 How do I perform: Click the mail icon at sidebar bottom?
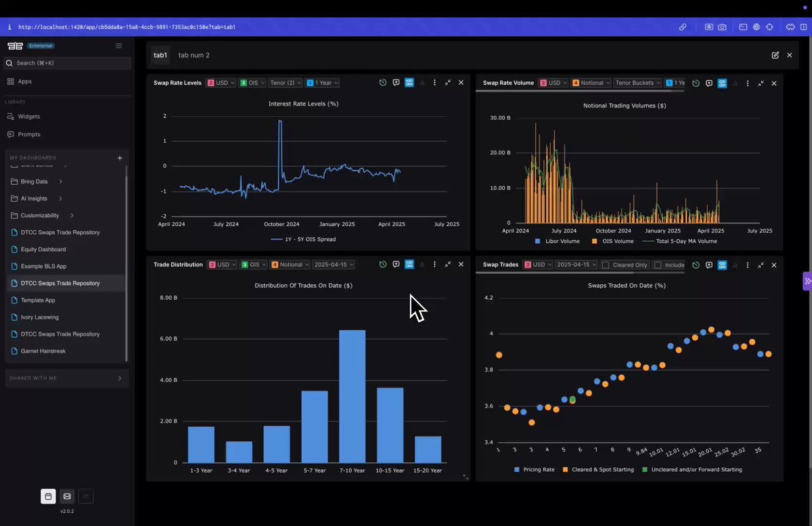(x=67, y=496)
